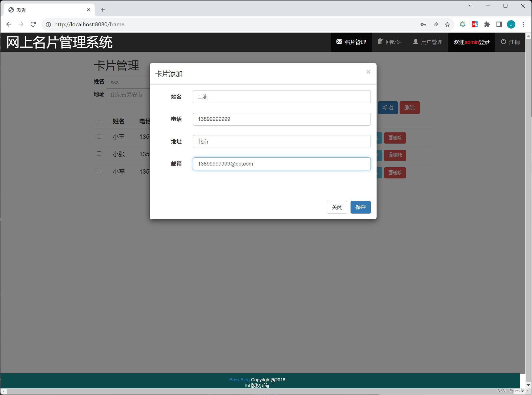Click the 小王 name cell
The width and height of the screenshot is (532, 395).
point(119,137)
